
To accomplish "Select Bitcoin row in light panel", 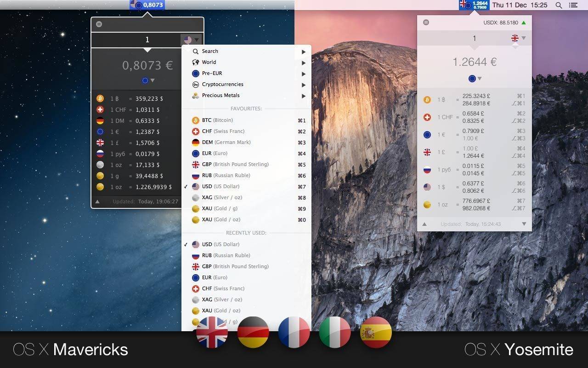I will (x=475, y=100).
